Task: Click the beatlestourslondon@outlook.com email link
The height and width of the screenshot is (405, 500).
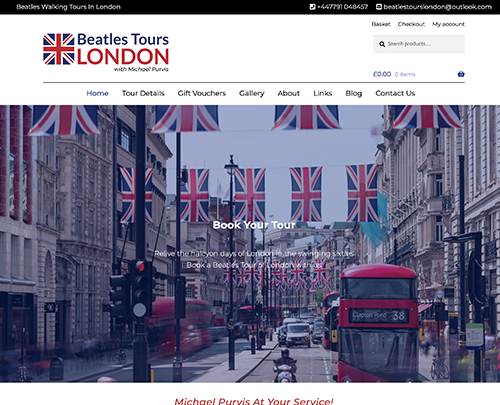Action: 437,7
